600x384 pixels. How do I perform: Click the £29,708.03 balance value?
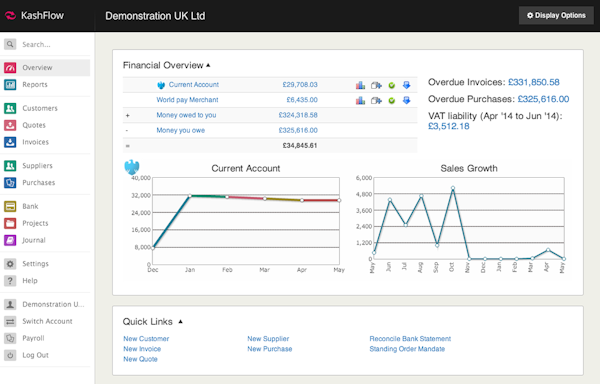(300, 85)
